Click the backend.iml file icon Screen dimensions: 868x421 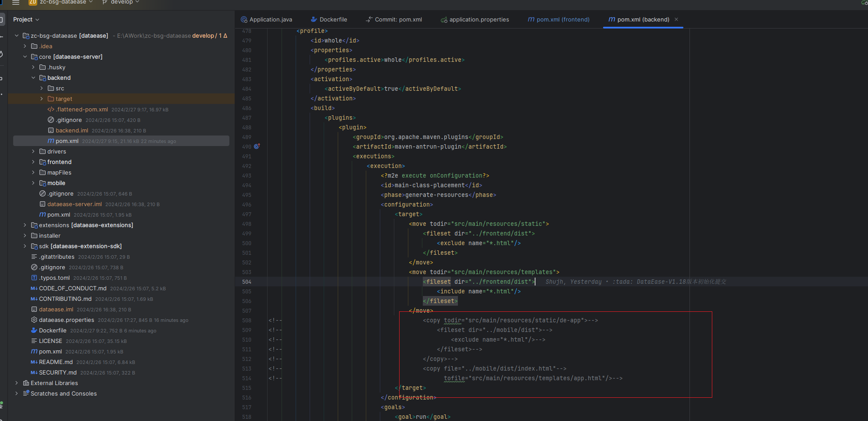[x=51, y=130]
